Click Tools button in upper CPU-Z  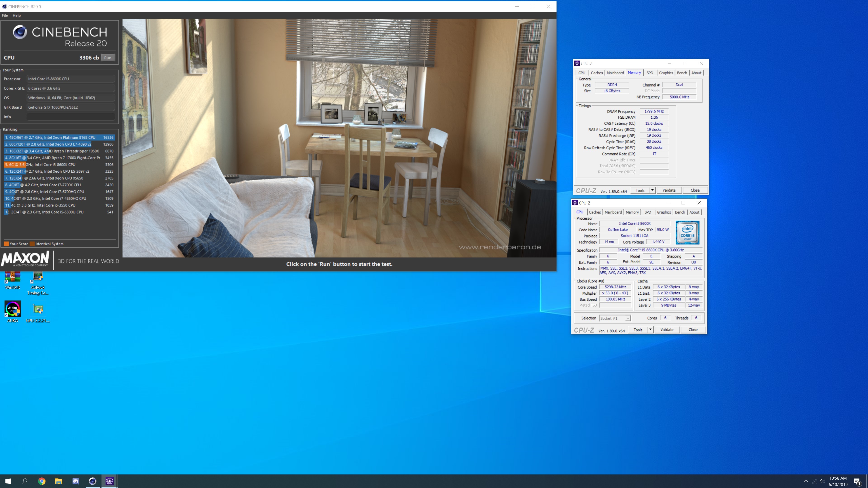640,190
